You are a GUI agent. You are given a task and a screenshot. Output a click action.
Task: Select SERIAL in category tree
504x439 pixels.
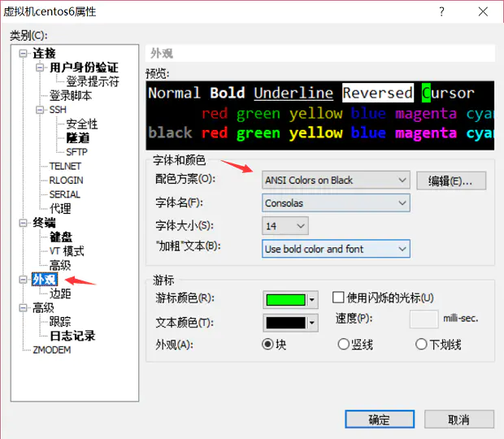click(x=65, y=194)
